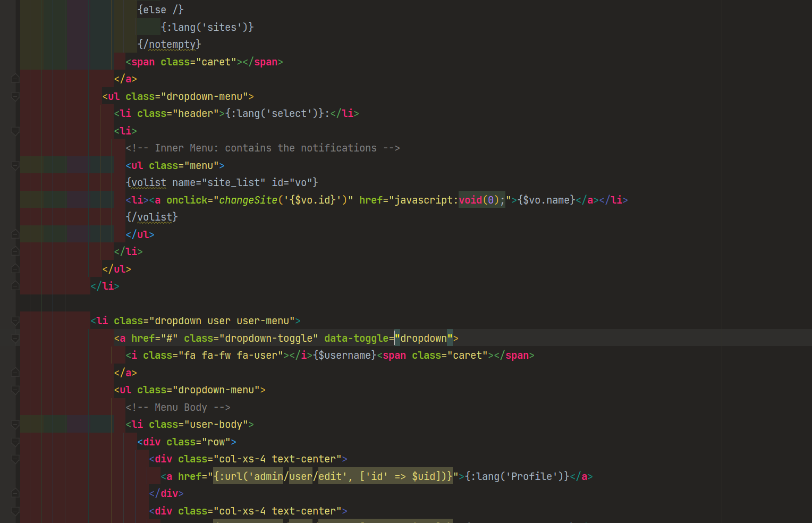This screenshot has width=812, height=523.
Task: Click the "Inner Menu: contains the notifications" comment
Action: [263, 148]
